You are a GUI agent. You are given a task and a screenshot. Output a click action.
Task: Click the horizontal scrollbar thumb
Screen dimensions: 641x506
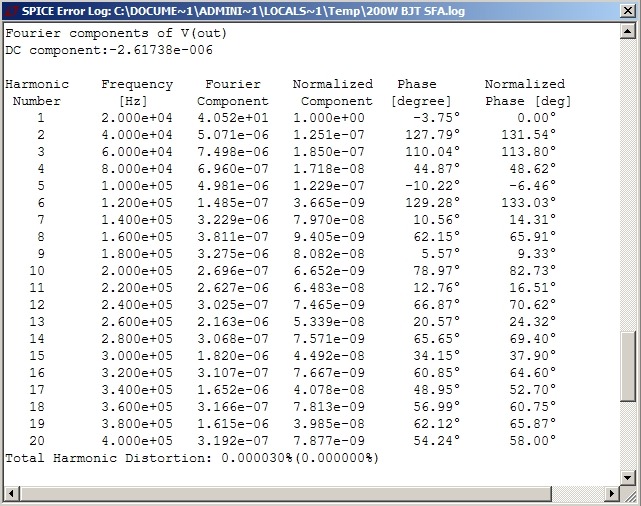coord(286,493)
